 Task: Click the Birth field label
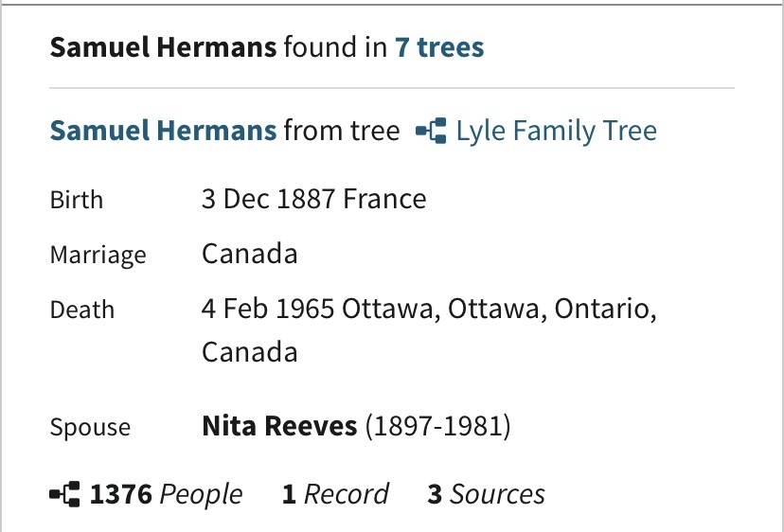(x=77, y=200)
